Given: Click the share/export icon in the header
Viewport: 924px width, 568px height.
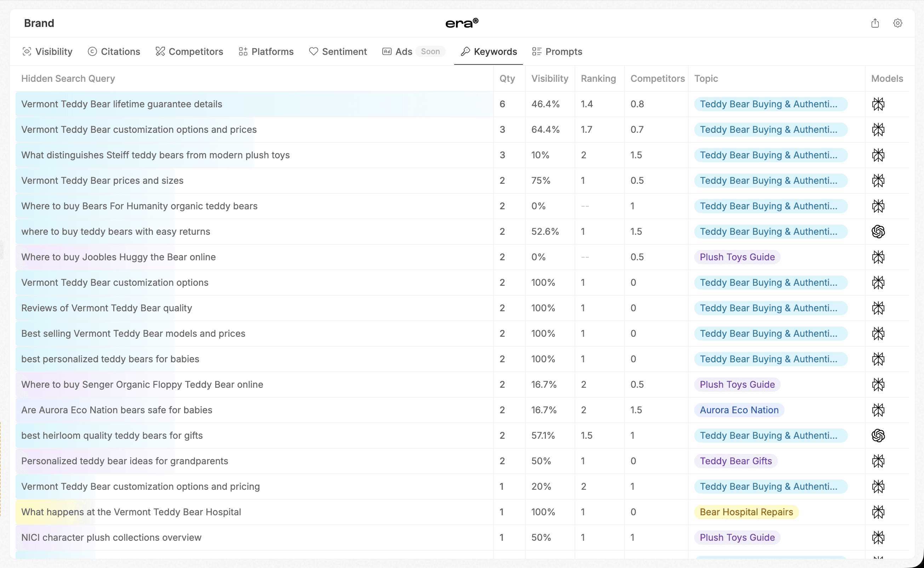Looking at the screenshot, I should pos(875,23).
